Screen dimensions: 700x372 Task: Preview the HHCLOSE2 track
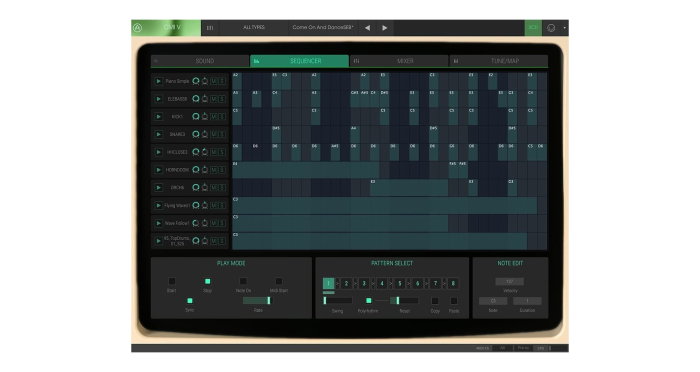click(x=158, y=152)
